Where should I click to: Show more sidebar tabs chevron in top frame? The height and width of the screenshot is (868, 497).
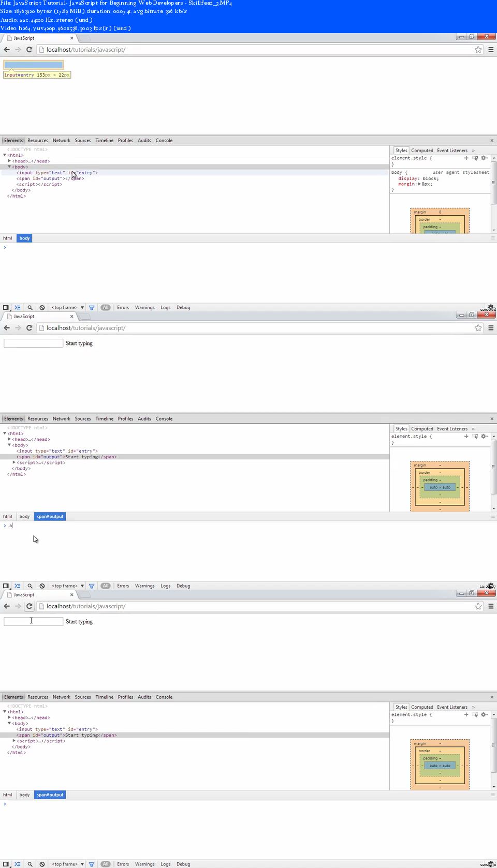(473, 151)
